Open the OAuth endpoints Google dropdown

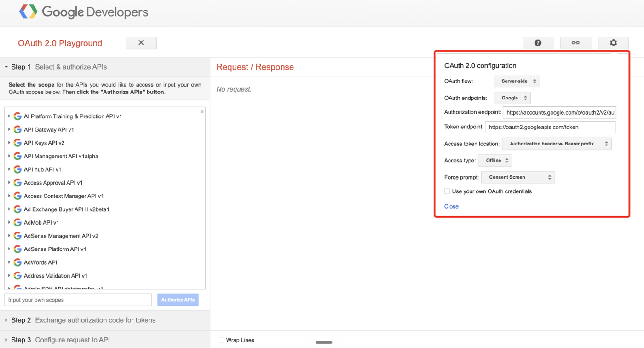[x=512, y=98]
